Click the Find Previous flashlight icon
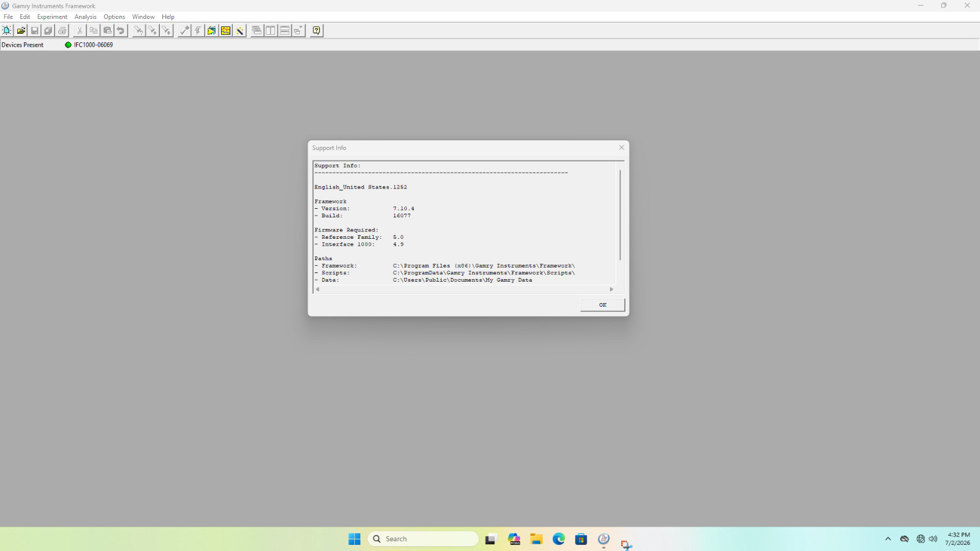Image resolution: width=980 pixels, height=551 pixels. [x=153, y=31]
